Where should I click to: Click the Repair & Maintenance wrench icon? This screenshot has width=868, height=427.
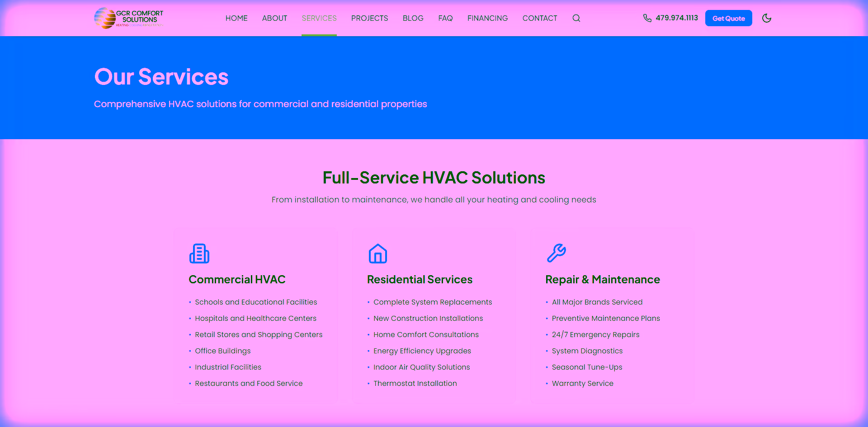click(556, 253)
